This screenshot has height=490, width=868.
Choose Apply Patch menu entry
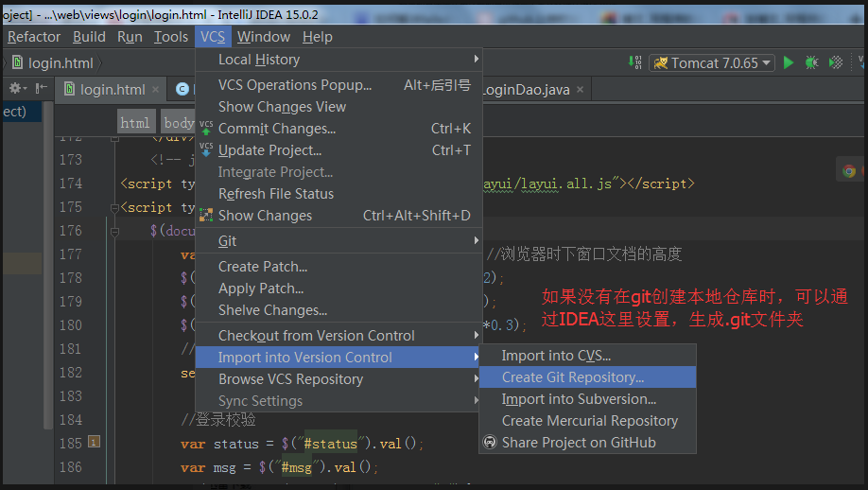(x=339, y=289)
